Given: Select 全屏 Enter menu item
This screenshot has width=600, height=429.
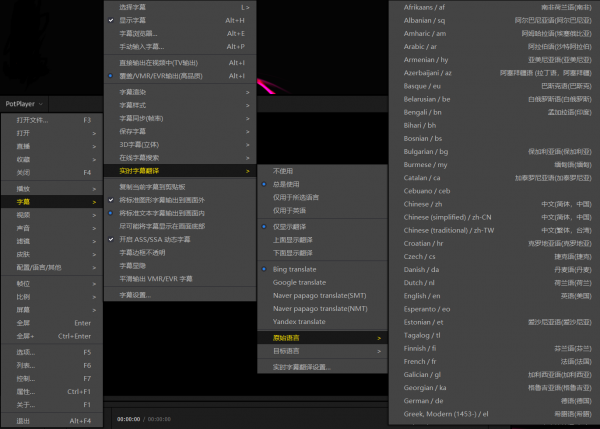Looking at the screenshot, I should pyautogui.click(x=52, y=323).
